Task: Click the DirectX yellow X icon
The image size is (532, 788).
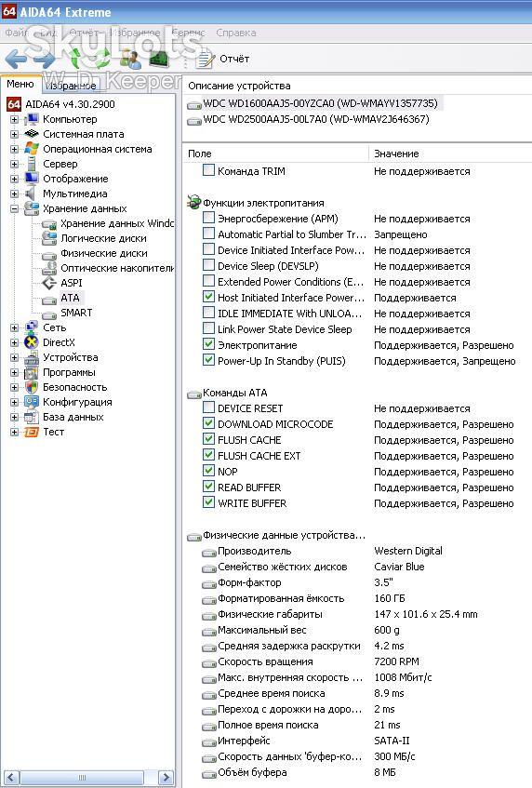Action: tap(32, 342)
